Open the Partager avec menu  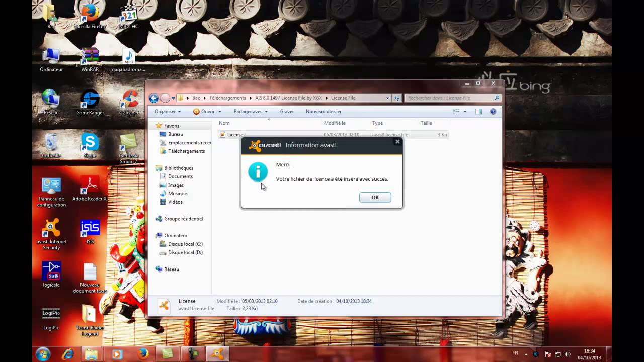(251, 111)
